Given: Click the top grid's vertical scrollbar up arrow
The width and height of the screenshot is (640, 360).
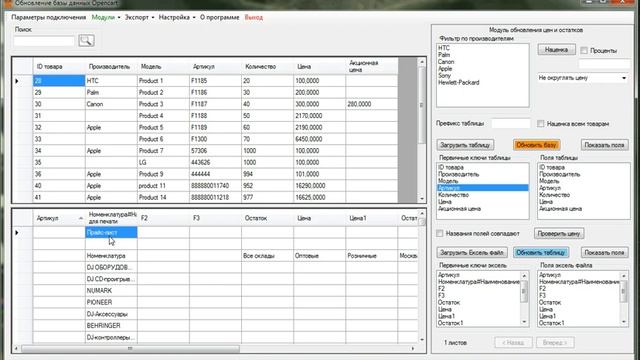Looking at the screenshot, I should click(422, 62).
